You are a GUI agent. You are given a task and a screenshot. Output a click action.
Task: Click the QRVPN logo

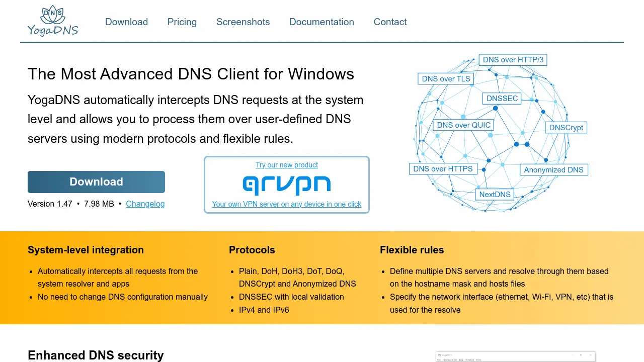pyautogui.click(x=287, y=185)
